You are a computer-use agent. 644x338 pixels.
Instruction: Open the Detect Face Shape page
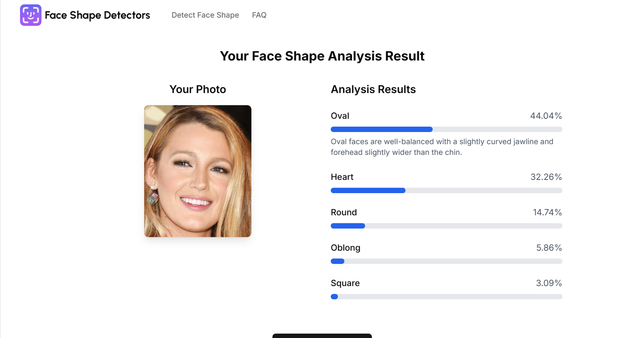[x=205, y=15]
